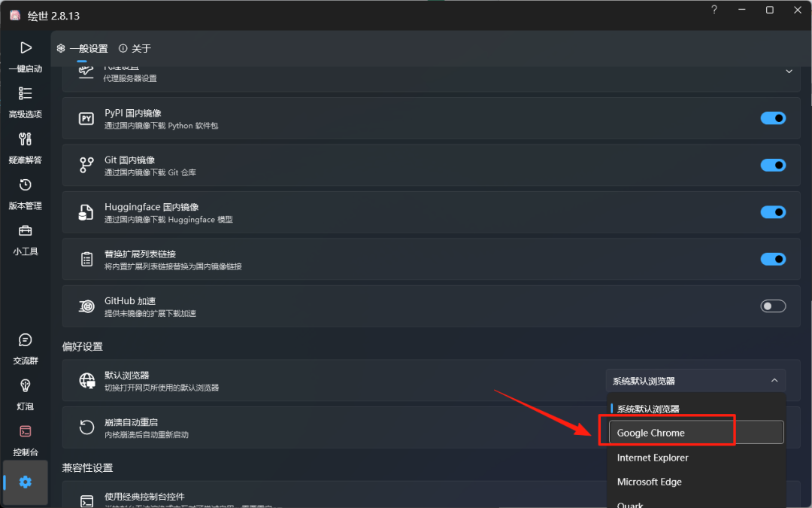Select Microsoft Edge in the dropdown list
The image size is (812, 508).
[650, 482]
